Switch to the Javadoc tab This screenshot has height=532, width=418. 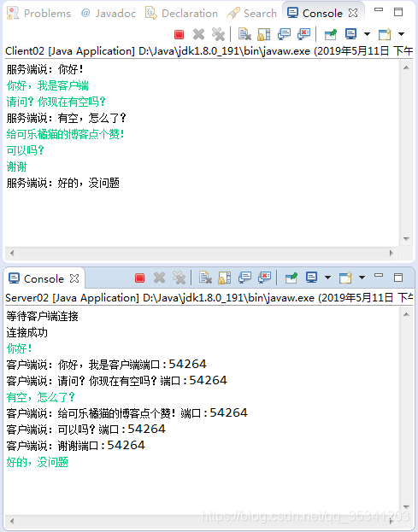[x=109, y=13]
